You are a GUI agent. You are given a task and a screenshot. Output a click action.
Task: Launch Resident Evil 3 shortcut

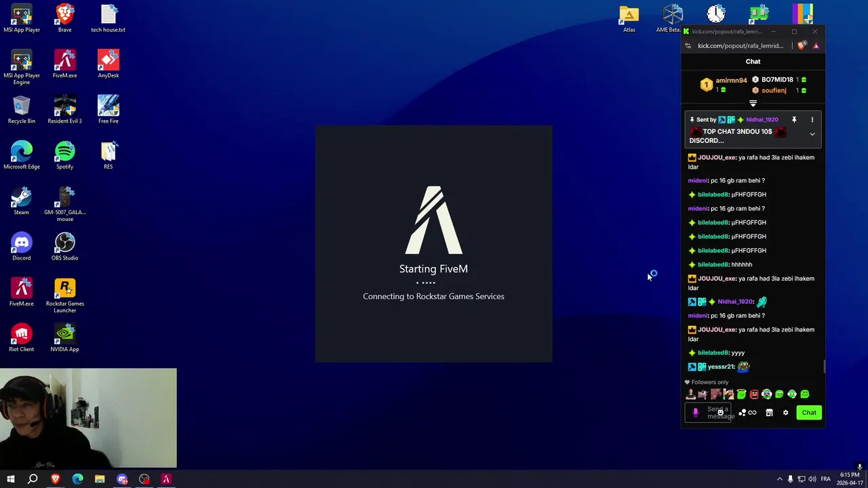click(64, 109)
